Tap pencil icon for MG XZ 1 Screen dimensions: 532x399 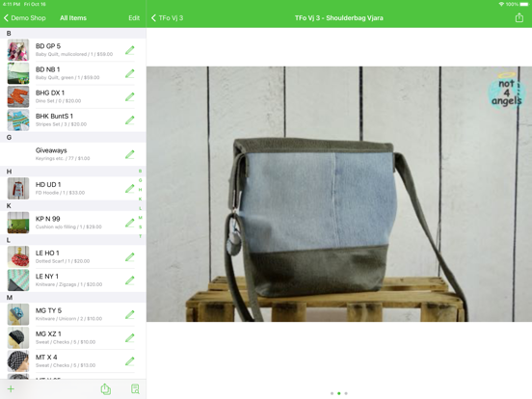[x=129, y=338]
